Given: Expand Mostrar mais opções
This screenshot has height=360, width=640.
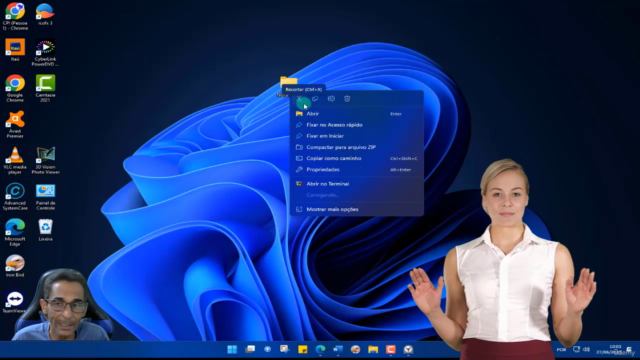Looking at the screenshot, I should [x=357, y=209].
